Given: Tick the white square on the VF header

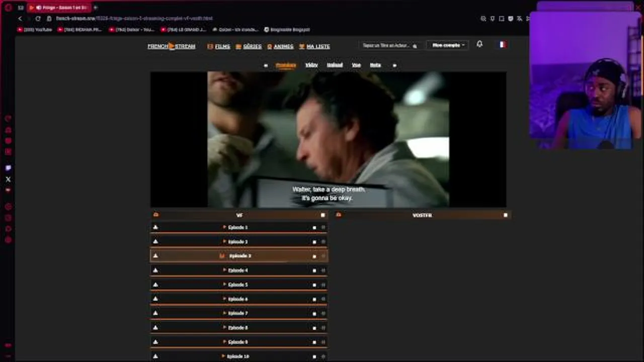Looking at the screenshot, I should click(x=323, y=215).
